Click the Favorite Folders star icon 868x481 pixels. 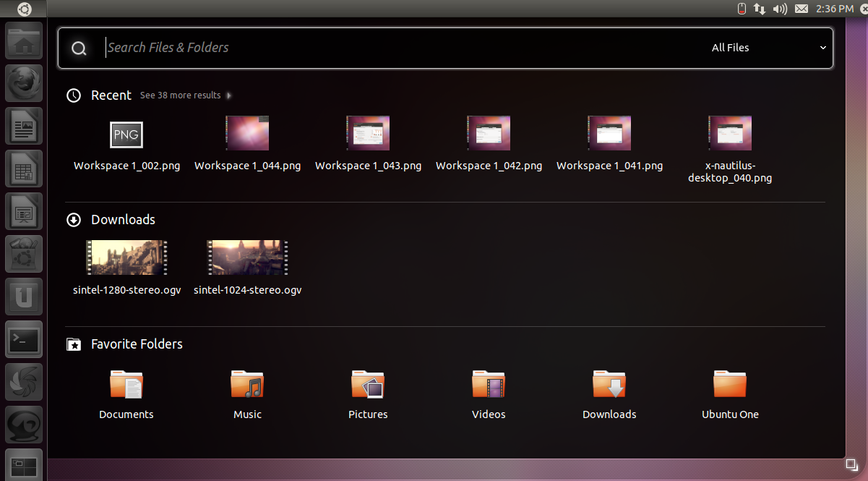click(x=73, y=344)
